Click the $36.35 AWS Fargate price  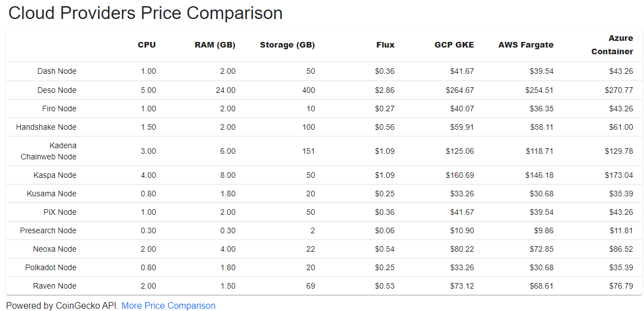click(542, 109)
